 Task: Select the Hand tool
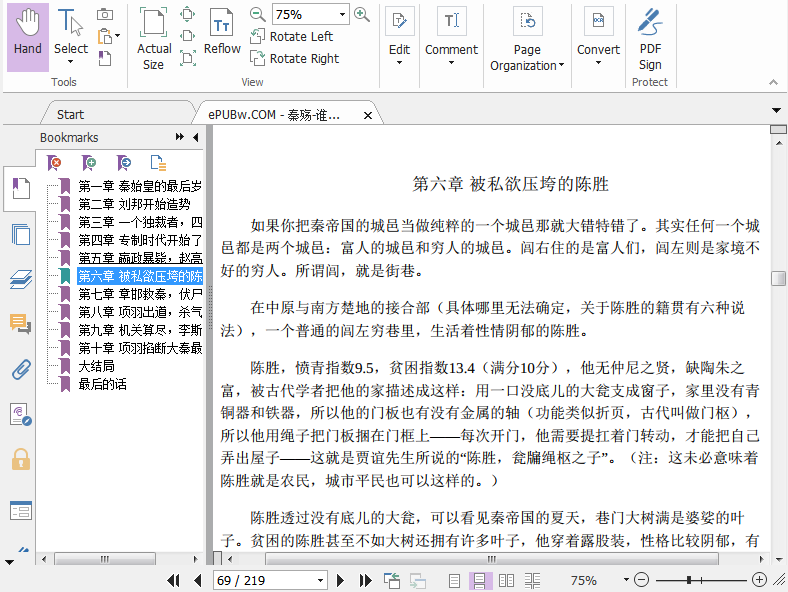(28, 37)
